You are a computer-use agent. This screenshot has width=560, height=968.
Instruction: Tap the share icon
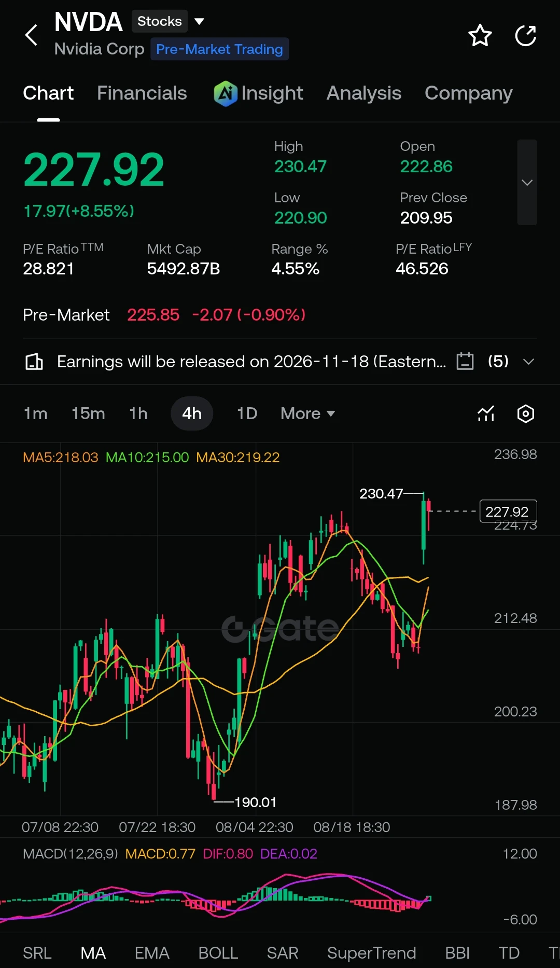525,36
